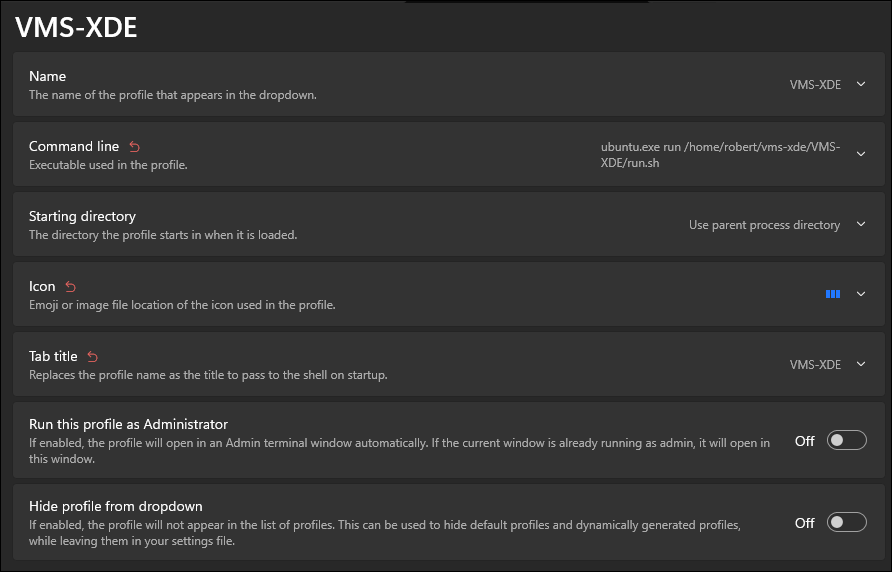892x572 pixels.
Task: Click the Name row VMS-XDE value
Action: tap(815, 85)
